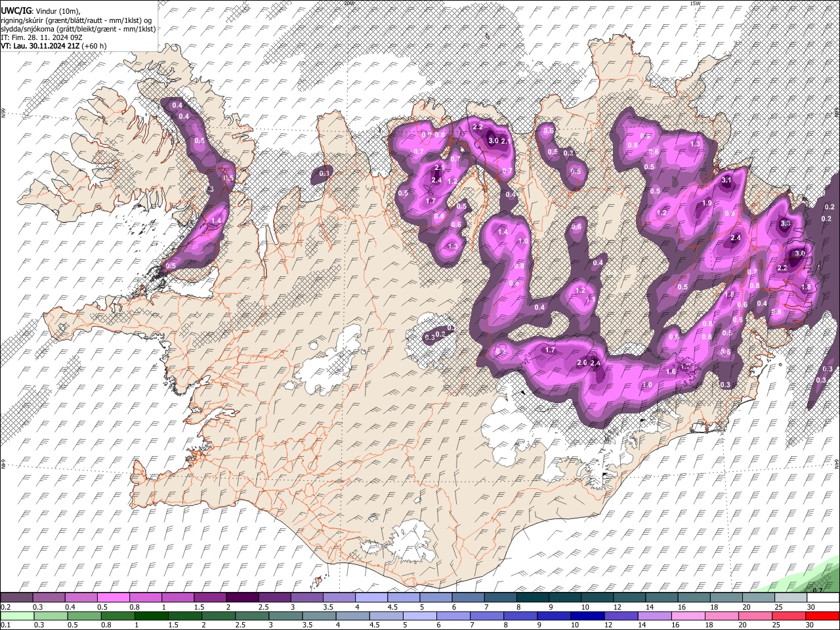Click the 2.2 value at northern coast
The image size is (840, 630).
pyautogui.click(x=478, y=127)
